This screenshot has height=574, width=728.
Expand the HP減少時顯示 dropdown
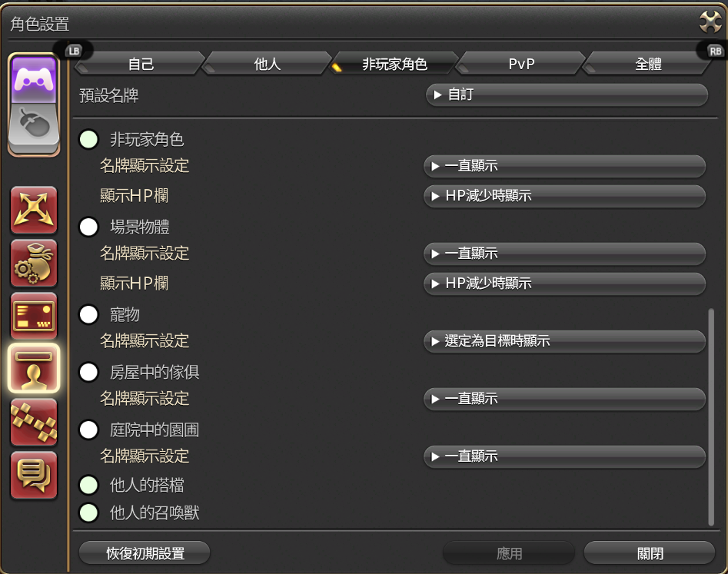(564, 196)
